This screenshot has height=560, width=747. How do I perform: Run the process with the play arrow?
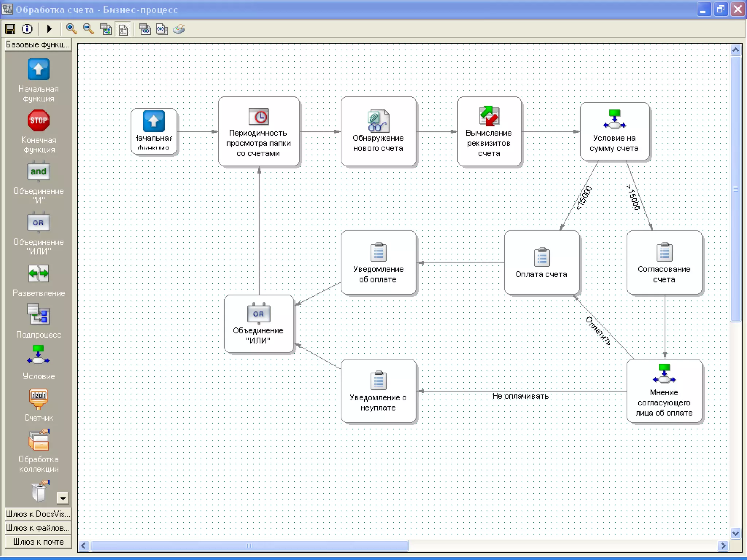click(49, 29)
